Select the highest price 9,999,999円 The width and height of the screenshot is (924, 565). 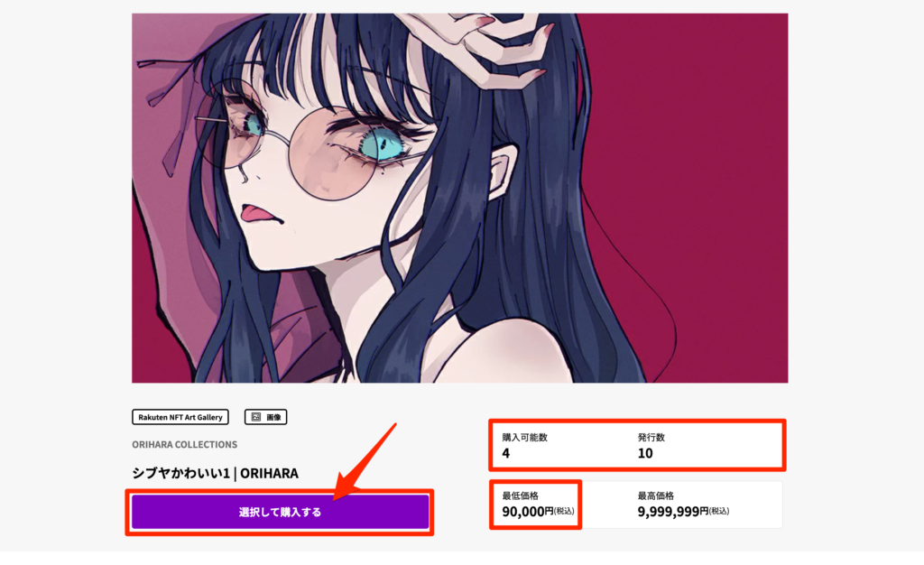[673, 511]
